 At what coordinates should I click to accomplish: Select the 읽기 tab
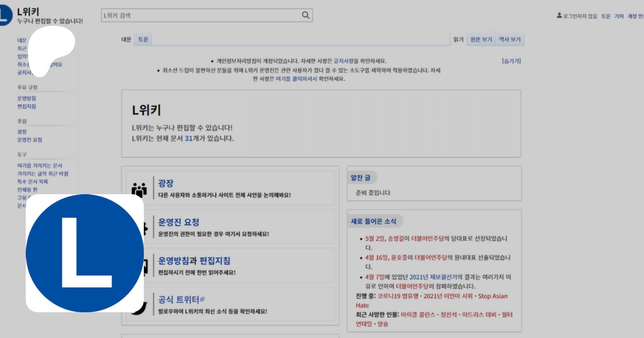(458, 39)
